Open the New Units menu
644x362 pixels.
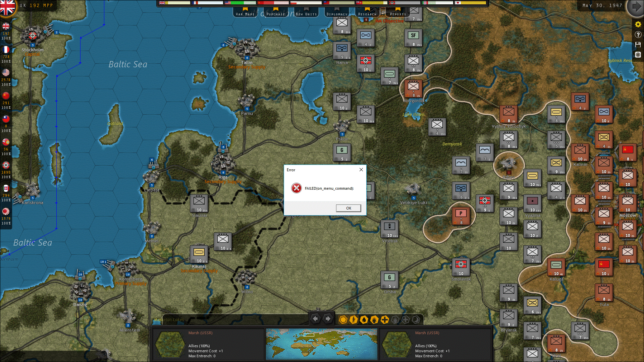click(306, 12)
